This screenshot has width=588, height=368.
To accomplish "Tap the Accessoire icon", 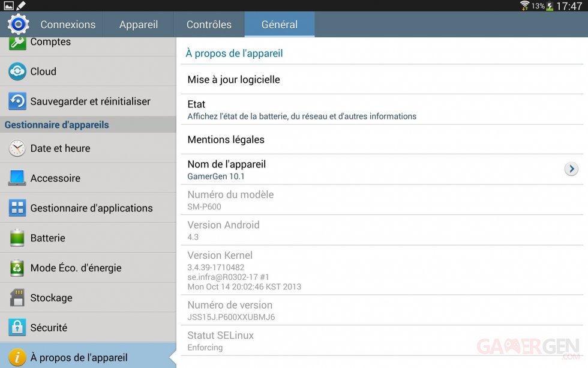I will pos(17,178).
